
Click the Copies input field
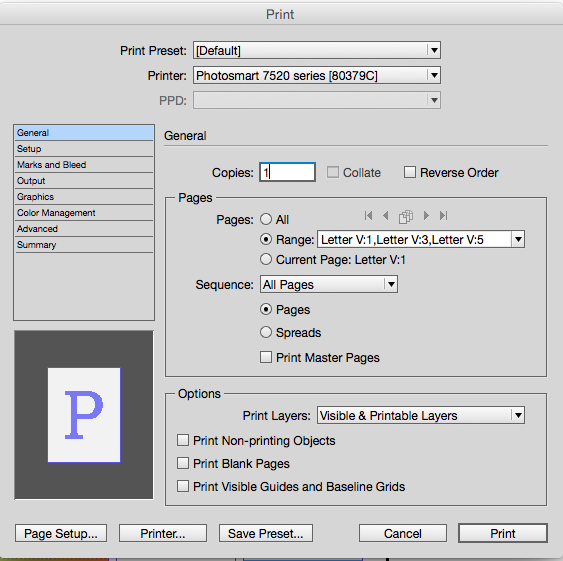tap(287, 172)
